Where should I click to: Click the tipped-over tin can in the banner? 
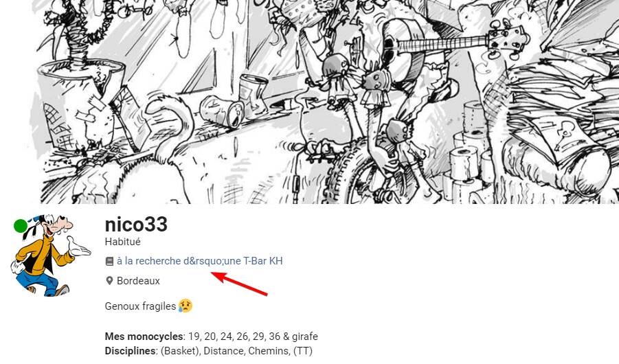pos(222,112)
